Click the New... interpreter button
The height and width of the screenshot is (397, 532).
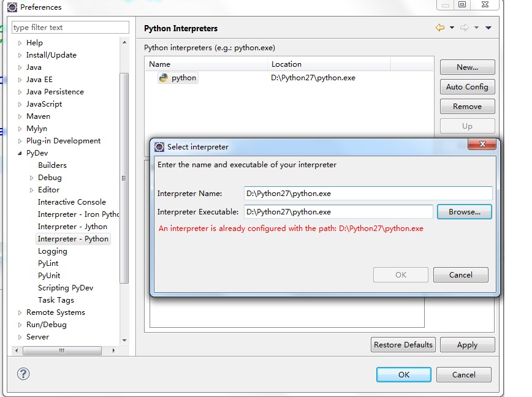(x=467, y=67)
